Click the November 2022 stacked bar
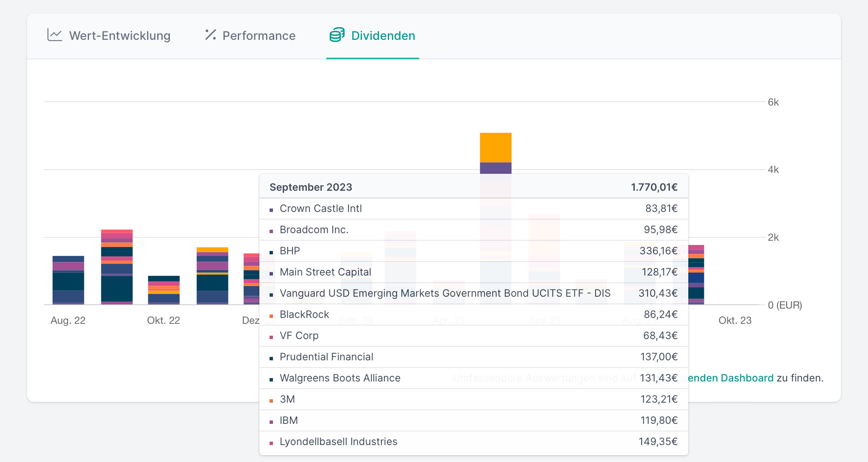This screenshot has height=462, width=868. tap(212, 276)
